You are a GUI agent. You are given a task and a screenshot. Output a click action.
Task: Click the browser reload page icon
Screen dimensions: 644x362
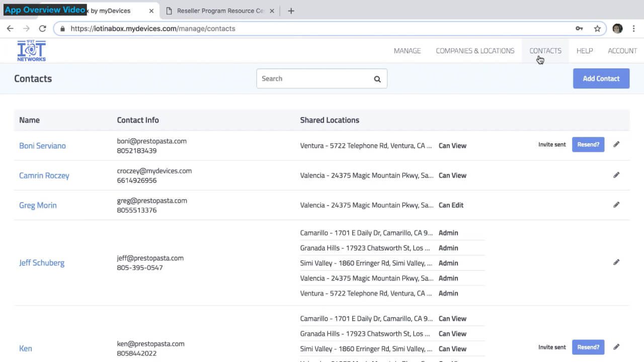[x=42, y=29]
